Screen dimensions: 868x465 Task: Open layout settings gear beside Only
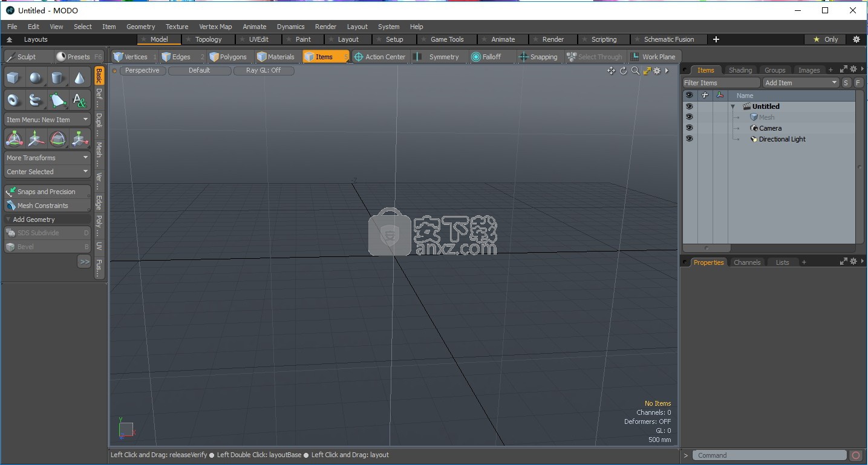pos(857,39)
